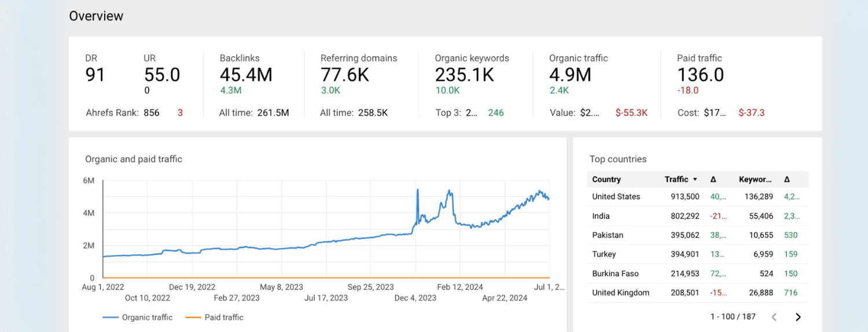This screenshot has width=868, height=332.
Task: Select the United States row
Action: tap(616, 196)
